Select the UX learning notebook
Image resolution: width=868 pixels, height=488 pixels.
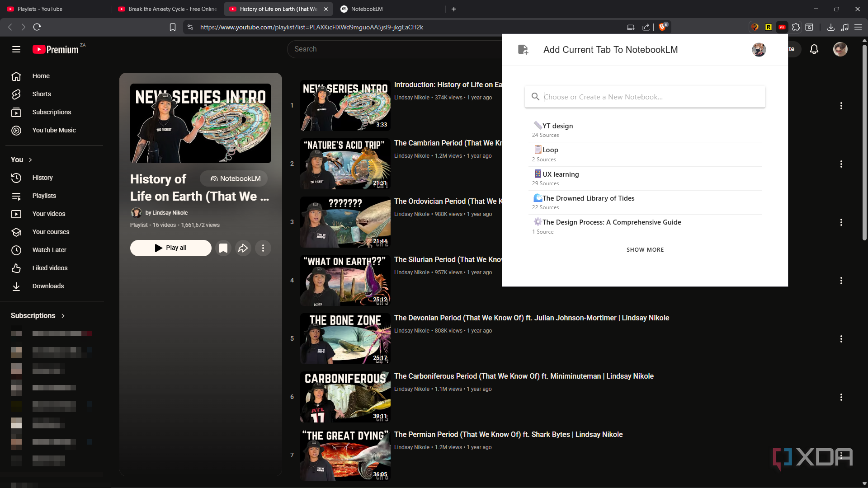[x=645, y=178]
